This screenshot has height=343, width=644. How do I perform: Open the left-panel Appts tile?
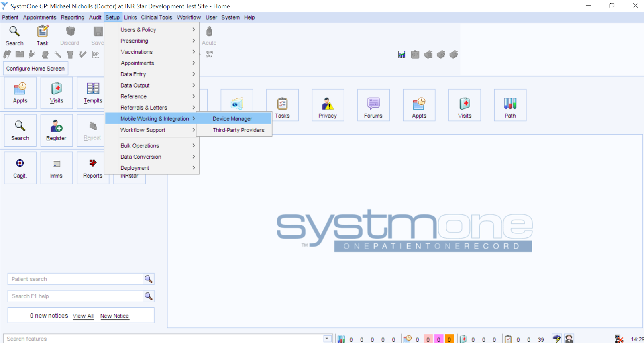20,93
